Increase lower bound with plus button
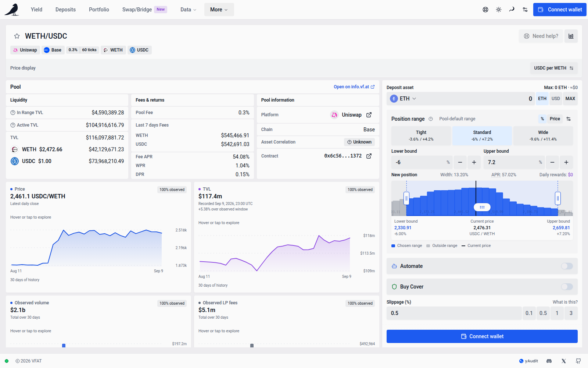588x368 pixels. pyautogui.click(x=474, y=162)
